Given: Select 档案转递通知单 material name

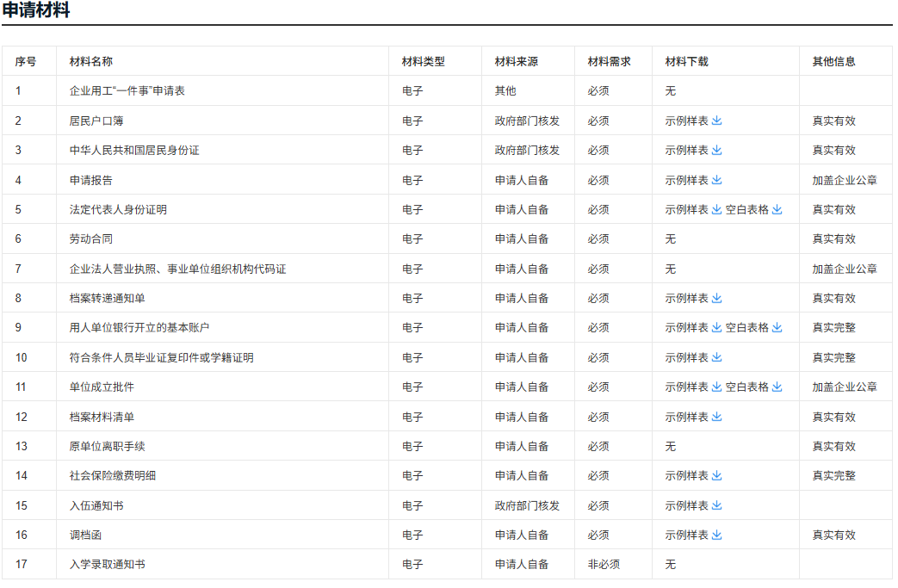Looking at the screenshot, I should coord(107,298).
